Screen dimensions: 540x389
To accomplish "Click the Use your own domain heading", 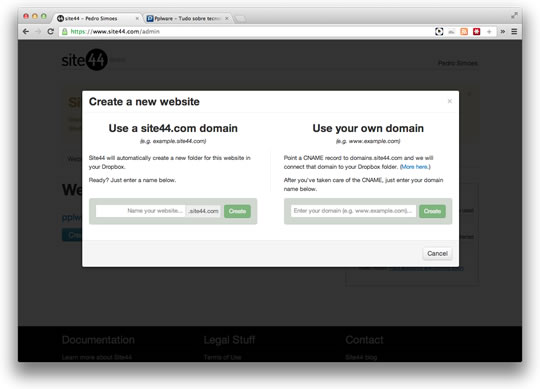I will point(368,128).
